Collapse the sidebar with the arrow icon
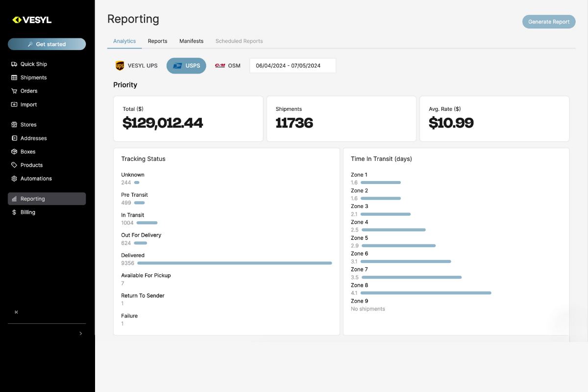588x392 pixels. click(16, 312)
